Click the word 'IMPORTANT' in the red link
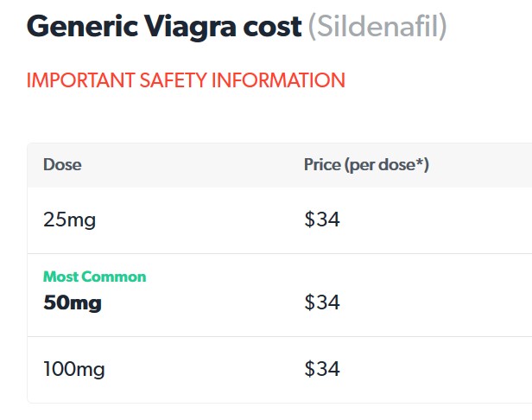The height and width of the screenshot is (420, 532). point(81,80)
